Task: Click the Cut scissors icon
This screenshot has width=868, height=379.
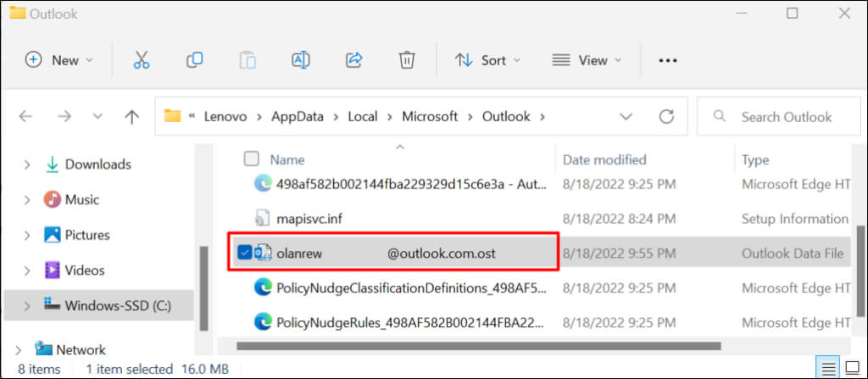Action: click(x=142, y=60)
